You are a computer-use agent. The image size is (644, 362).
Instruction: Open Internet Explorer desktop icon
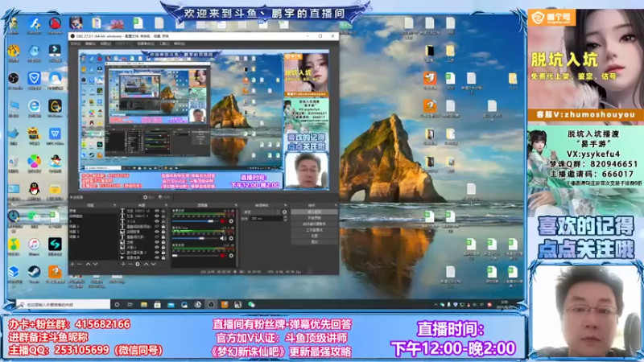coord(34,108)
